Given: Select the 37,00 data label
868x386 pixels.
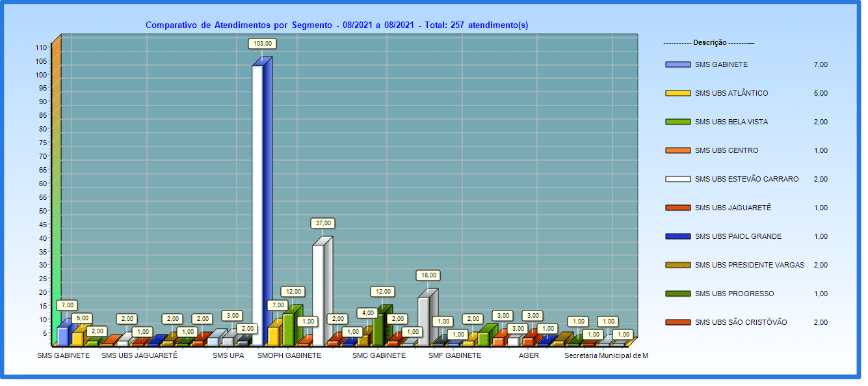Looking at the screenshot, I should [x=324, y=223].
